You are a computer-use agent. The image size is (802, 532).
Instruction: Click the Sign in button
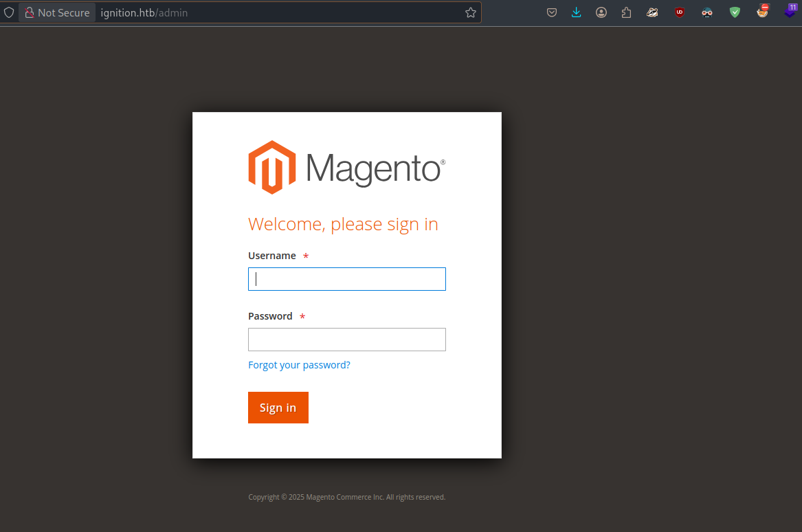(x=278, y=407)
